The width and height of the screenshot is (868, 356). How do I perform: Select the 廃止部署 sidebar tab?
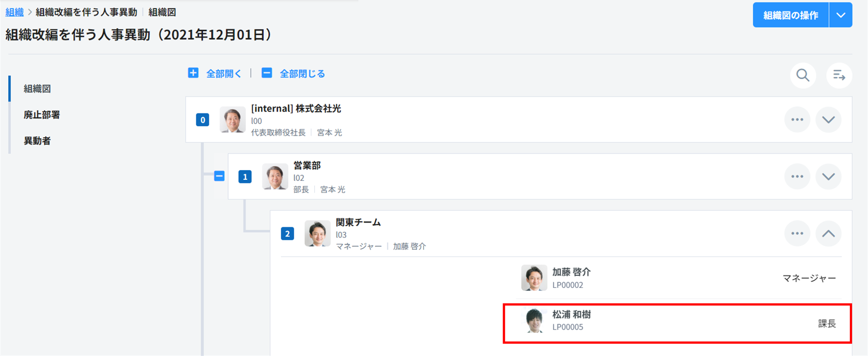[42, 115]
